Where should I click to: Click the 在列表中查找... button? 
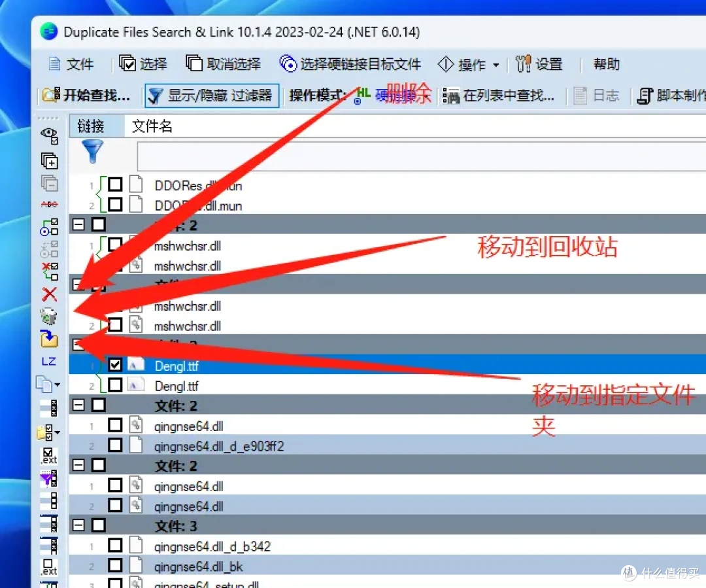[498, 95]
